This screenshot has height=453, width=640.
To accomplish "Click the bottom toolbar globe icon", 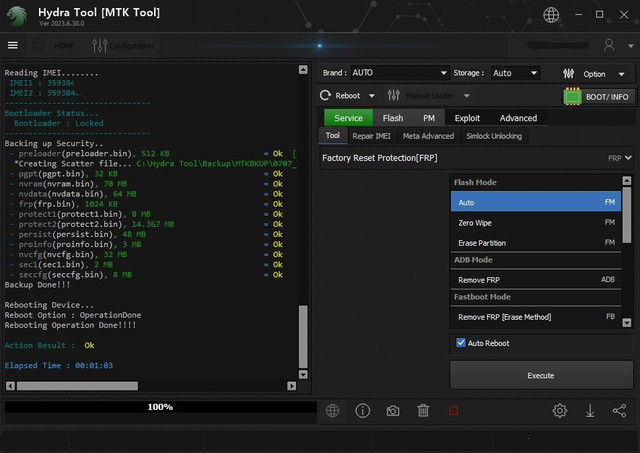I will click(332, 411).
